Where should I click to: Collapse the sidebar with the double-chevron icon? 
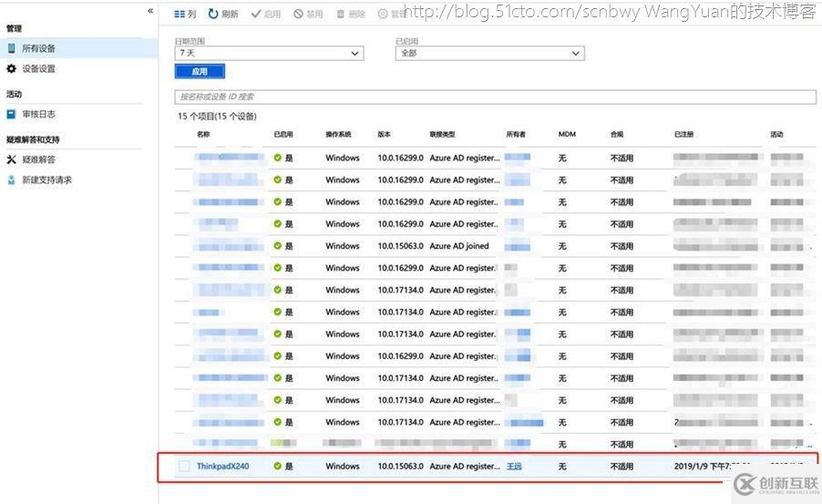[x=150, y=11]
